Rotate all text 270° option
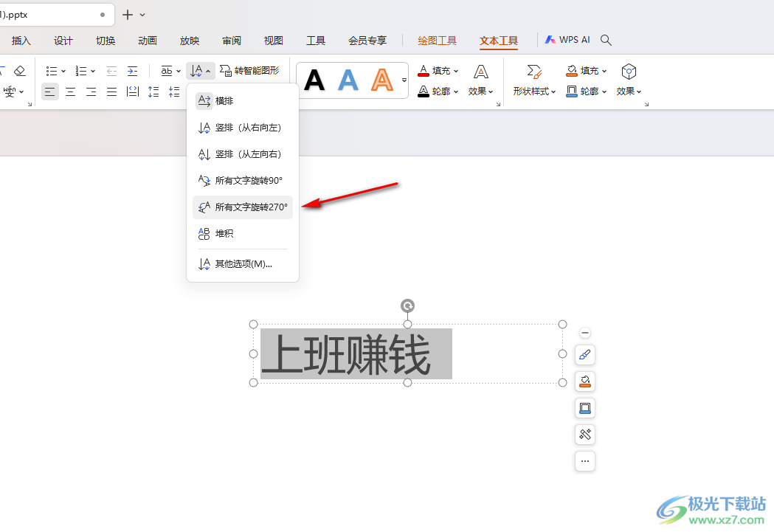This screenshot has width=774, height=532. pos(242,207)
